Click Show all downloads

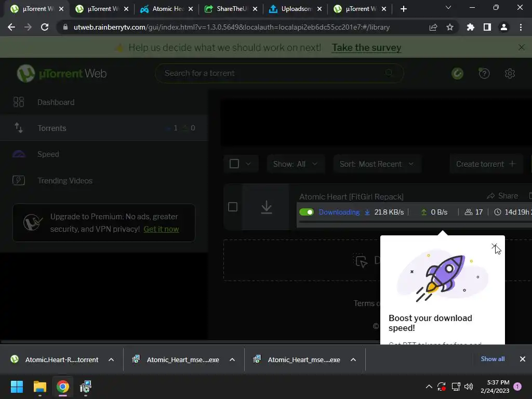click(x=493, y=359)
